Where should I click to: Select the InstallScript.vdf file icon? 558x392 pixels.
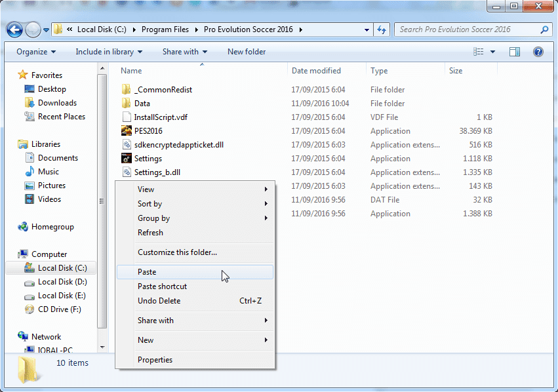coord(126,117)
